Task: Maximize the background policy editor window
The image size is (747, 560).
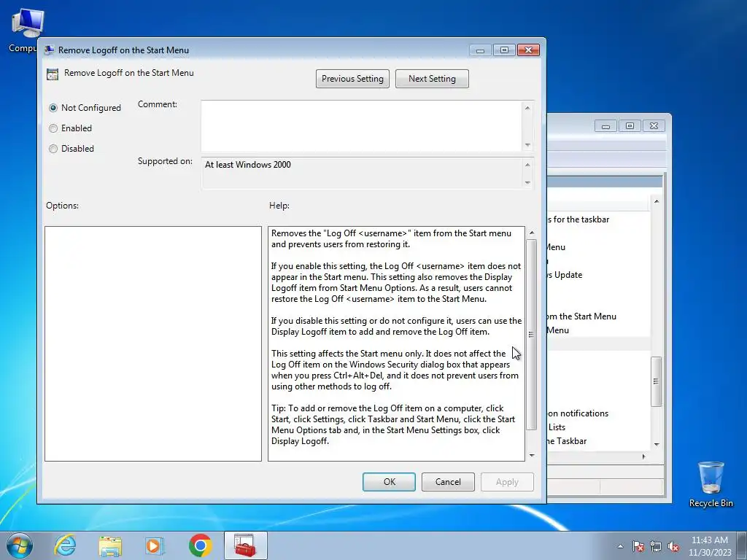Action: point(630,126)
